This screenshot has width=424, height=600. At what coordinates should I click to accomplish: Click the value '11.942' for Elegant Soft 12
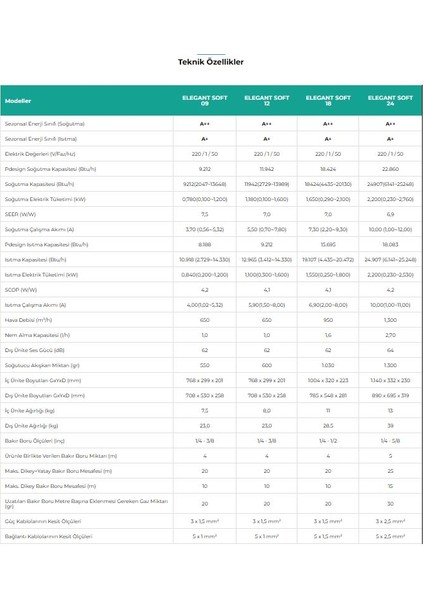click(267, 169)
